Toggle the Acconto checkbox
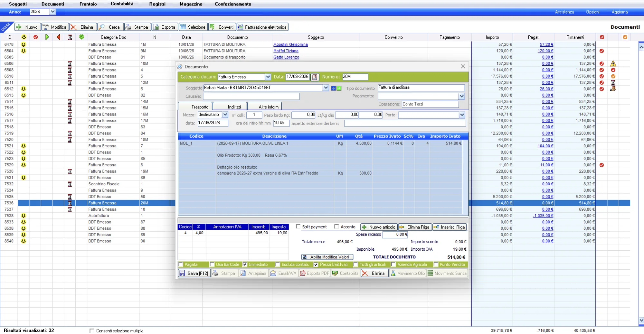This screenshot has width=644, height=334. (x=336, y=227)
